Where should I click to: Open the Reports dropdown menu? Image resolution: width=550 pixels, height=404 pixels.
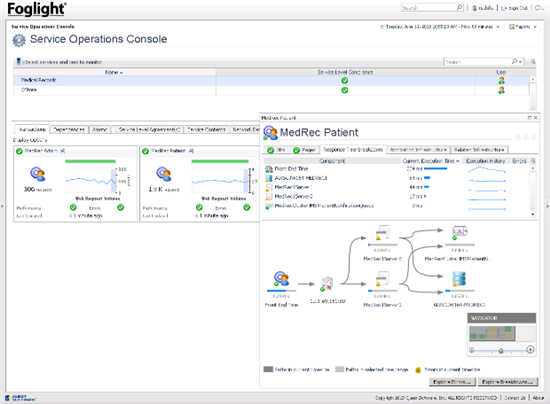[523, 27]
